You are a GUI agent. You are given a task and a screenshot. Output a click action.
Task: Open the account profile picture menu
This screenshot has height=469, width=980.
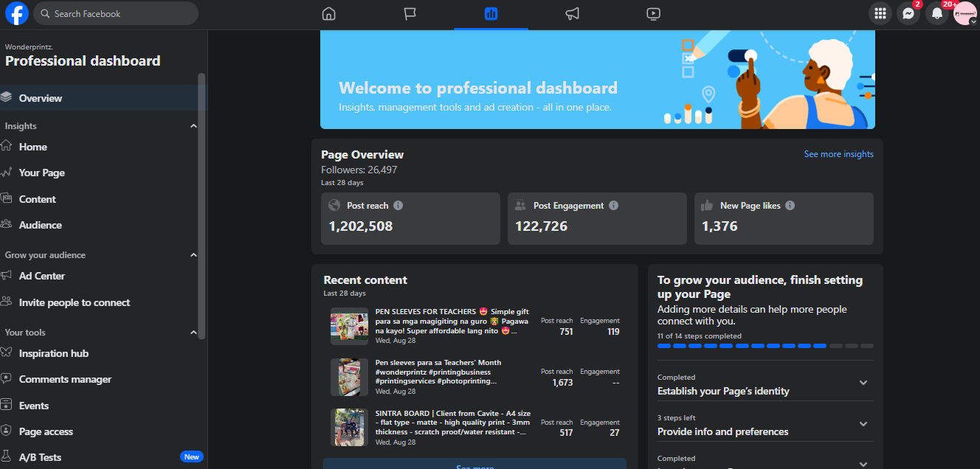point(965,13)
